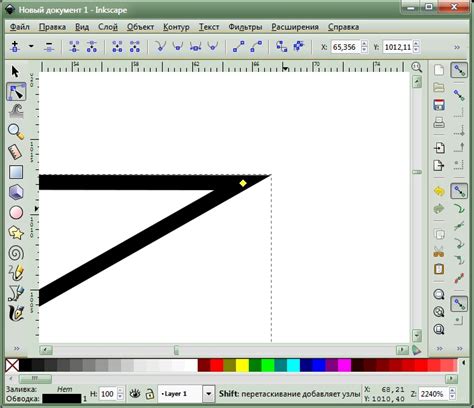Choose the Calligraphy pen tool

pos(16,313)
